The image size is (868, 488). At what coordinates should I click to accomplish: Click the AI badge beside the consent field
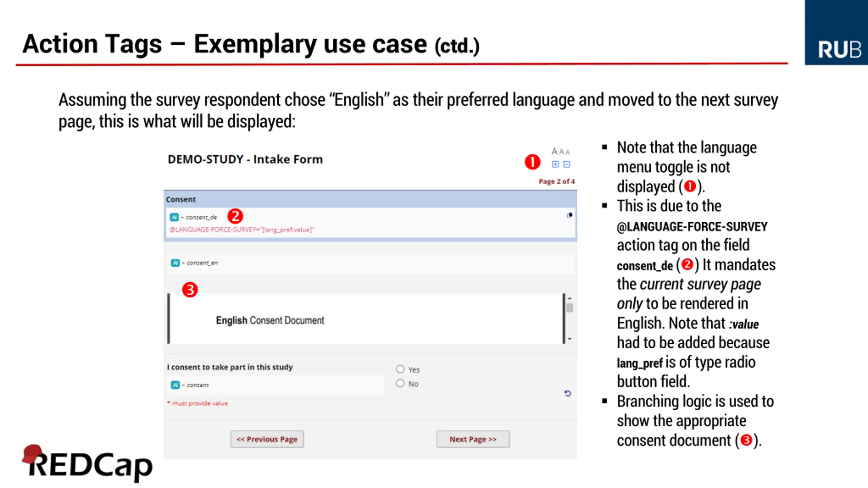coord(175,385)
